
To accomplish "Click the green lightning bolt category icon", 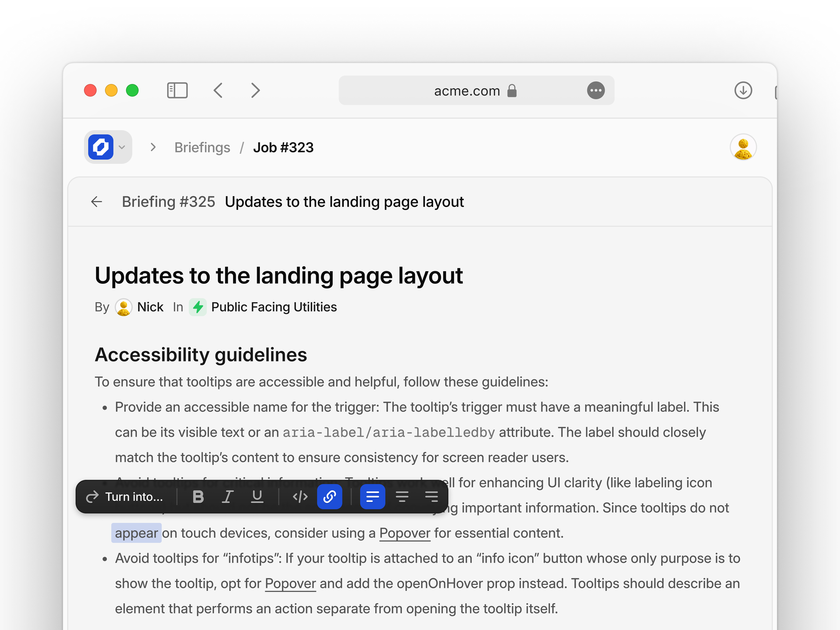I will [198, 307].
